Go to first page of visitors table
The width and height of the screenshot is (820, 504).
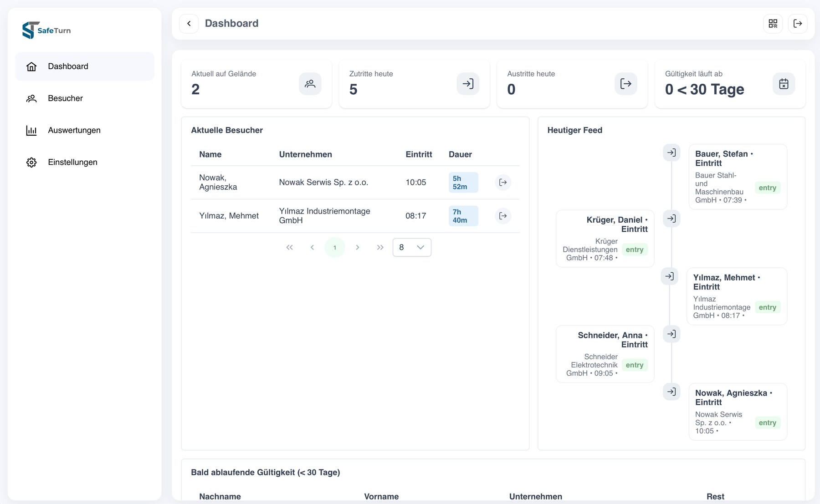290,247
